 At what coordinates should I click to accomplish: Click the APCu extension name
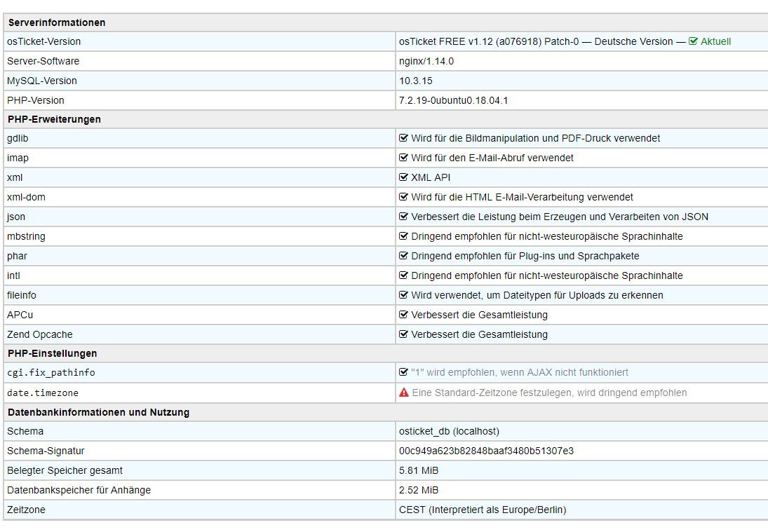20,315
